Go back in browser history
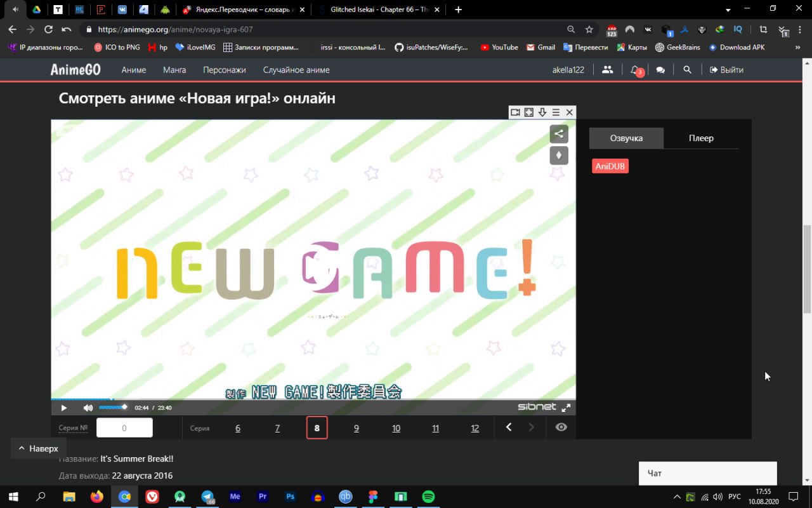The width and height of the screenshot is (812, 508). (12, 29)
